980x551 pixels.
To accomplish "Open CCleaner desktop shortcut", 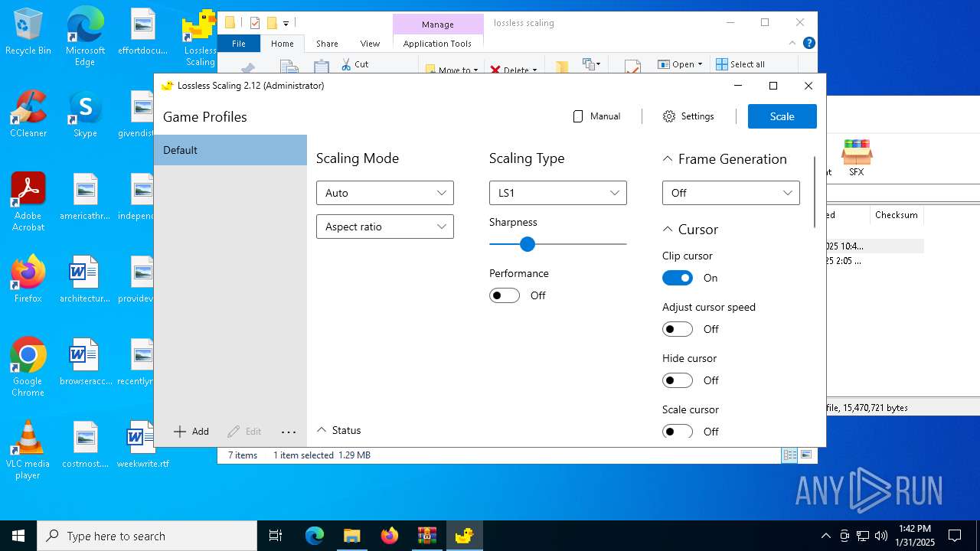I will pos(28,115).
